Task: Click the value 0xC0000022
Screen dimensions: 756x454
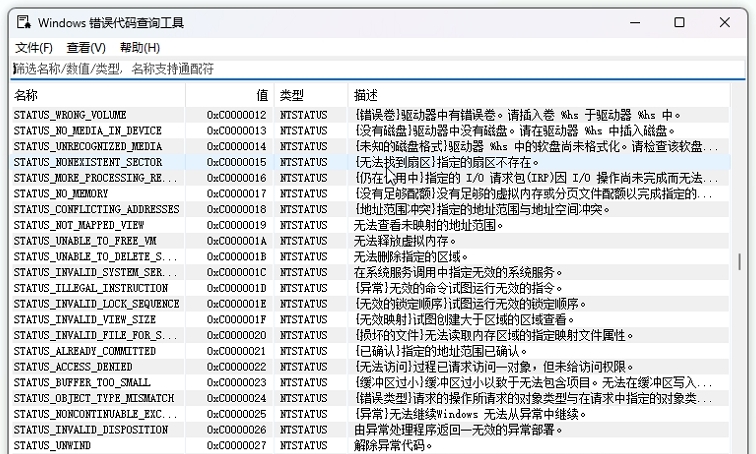Action: coord(236,367)
